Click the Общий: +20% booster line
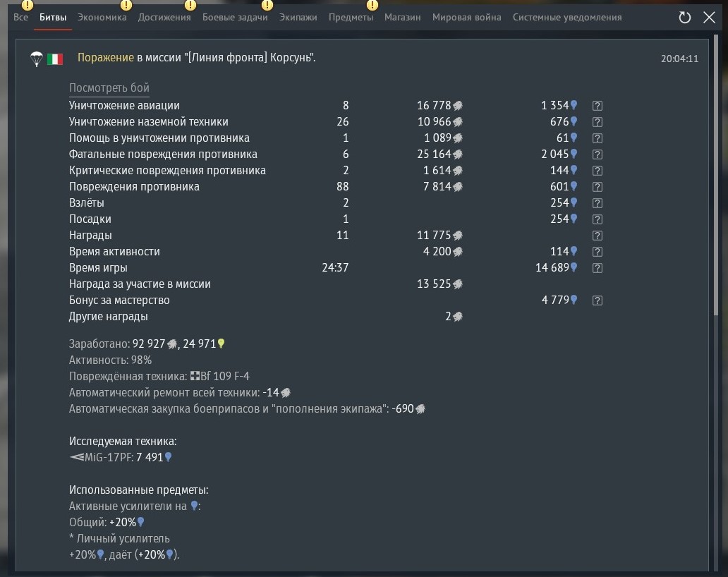 107,522
